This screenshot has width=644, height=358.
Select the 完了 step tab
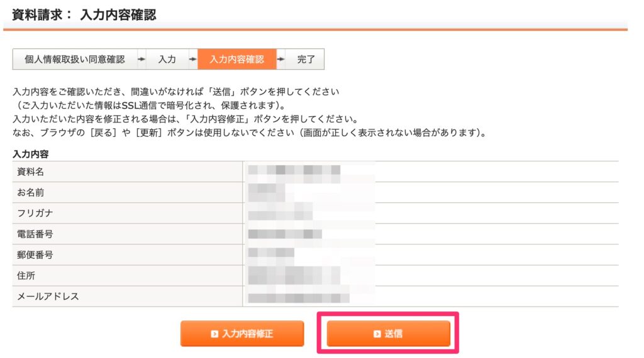coord(306,59)
